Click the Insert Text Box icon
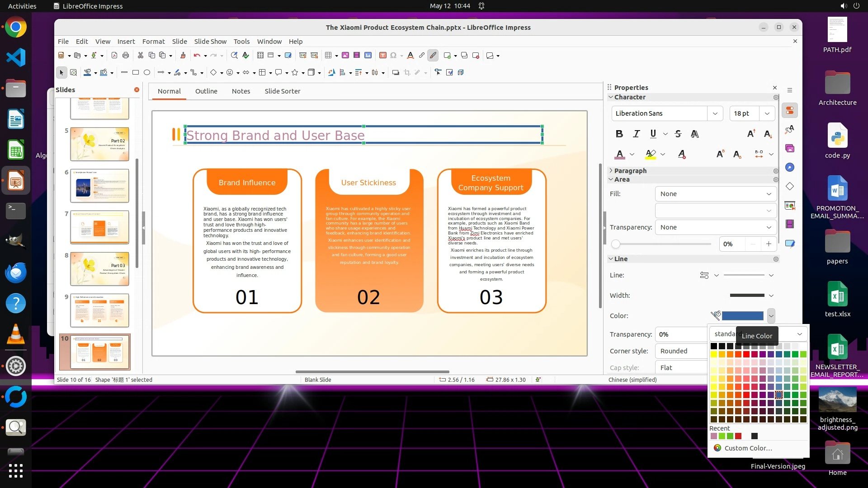The width and height of the screenshot is (868, 488). pyautogui.click(x=382, y=56)
